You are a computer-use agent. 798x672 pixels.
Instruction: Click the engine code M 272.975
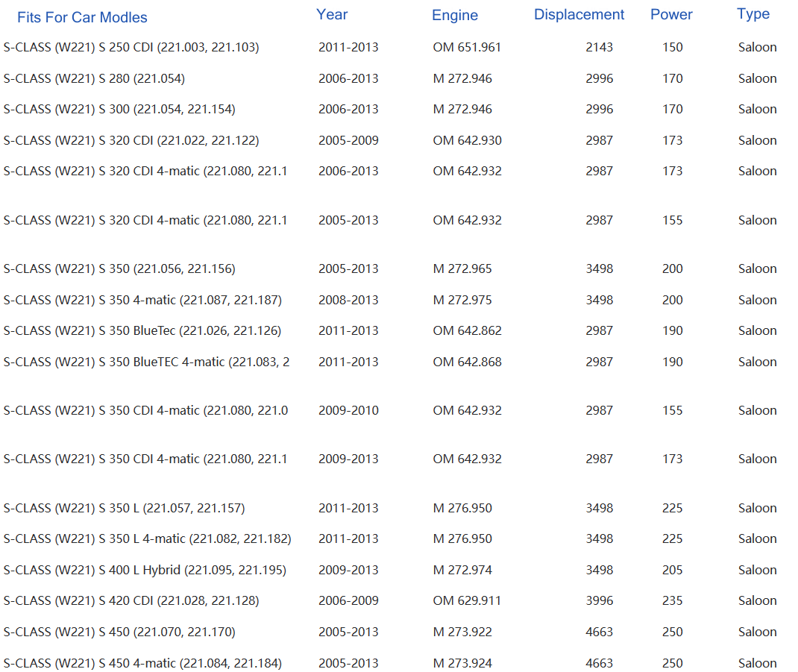click(x=462, y=301)
